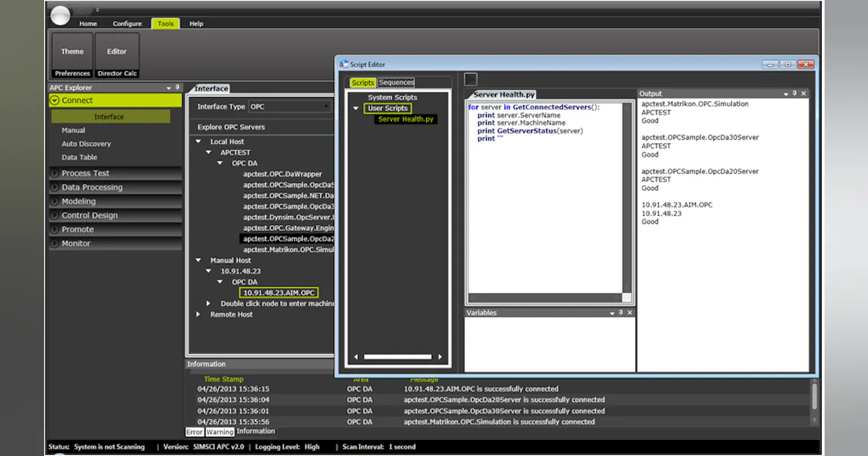Click the scripts tree scroll right arrow
Viewport: 868px width, 456px height.
click(441, 357)
